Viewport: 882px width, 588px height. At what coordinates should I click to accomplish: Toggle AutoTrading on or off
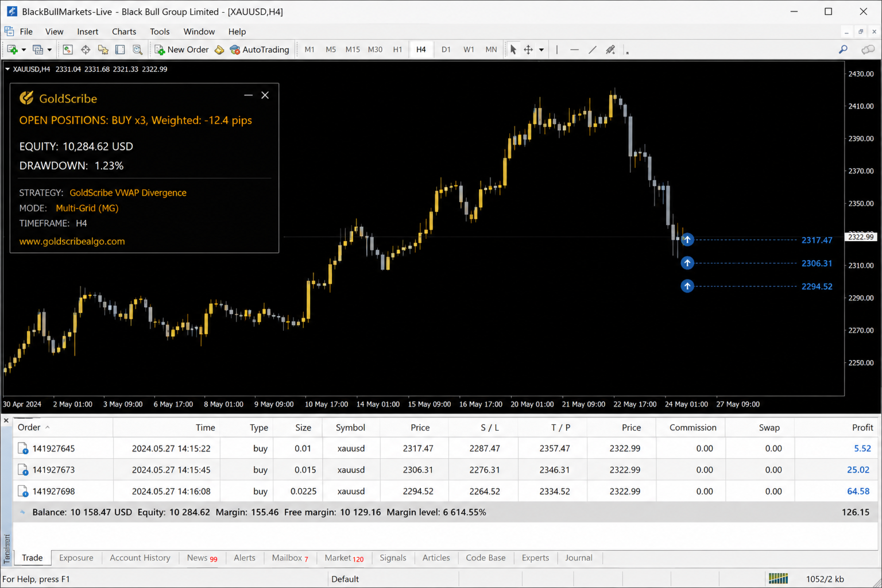click(259, 49)
